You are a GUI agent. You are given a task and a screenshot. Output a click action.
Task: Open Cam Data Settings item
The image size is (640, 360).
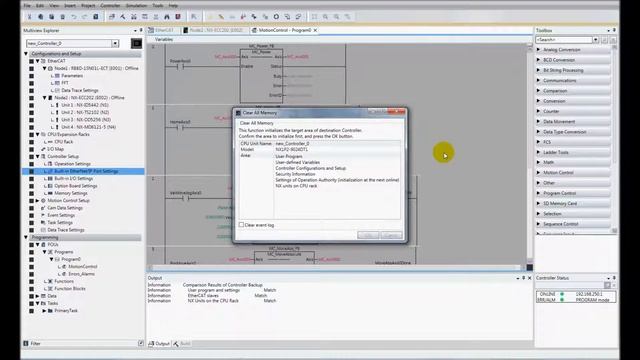point(65,208)
